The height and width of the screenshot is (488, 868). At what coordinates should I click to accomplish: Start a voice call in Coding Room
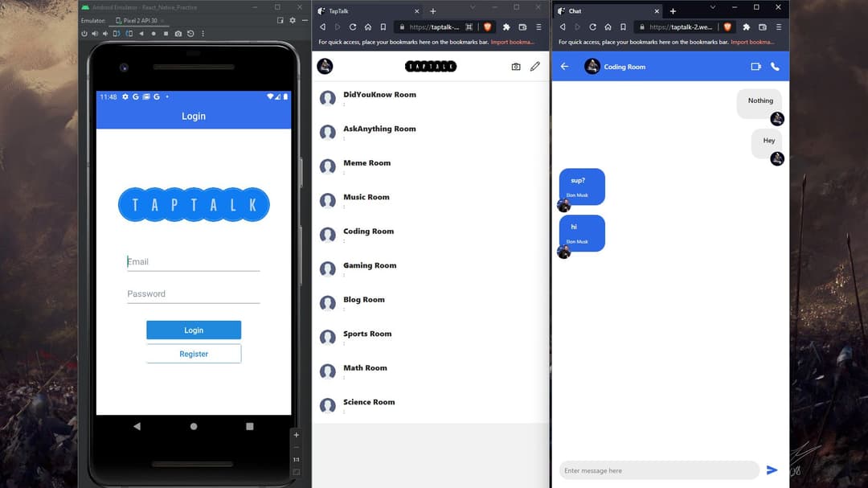(x=775, y=67)
